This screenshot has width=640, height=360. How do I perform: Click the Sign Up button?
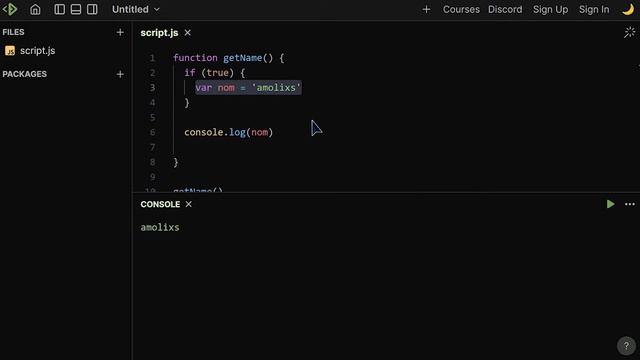pos(550,9)
